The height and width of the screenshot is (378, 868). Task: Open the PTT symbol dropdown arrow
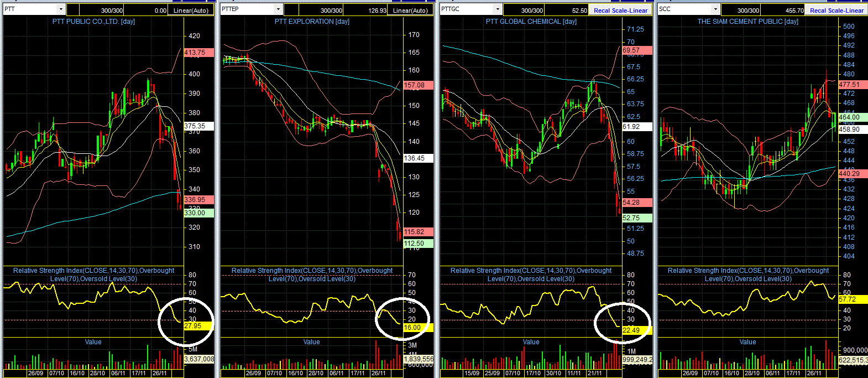point(61,9)
